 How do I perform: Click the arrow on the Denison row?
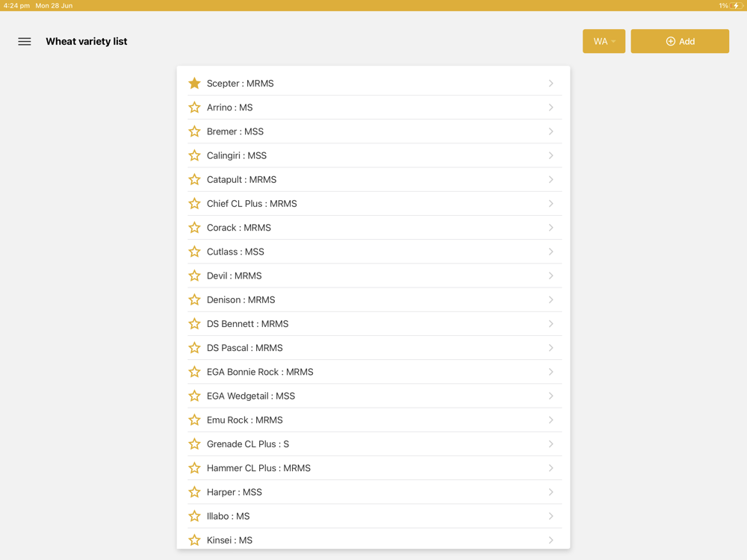coord(551,299)
